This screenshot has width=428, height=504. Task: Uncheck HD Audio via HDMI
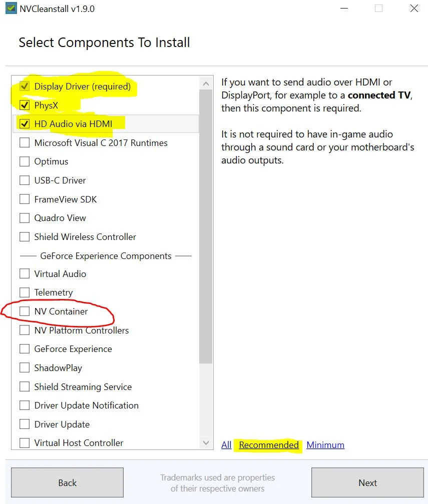(25, 124)
